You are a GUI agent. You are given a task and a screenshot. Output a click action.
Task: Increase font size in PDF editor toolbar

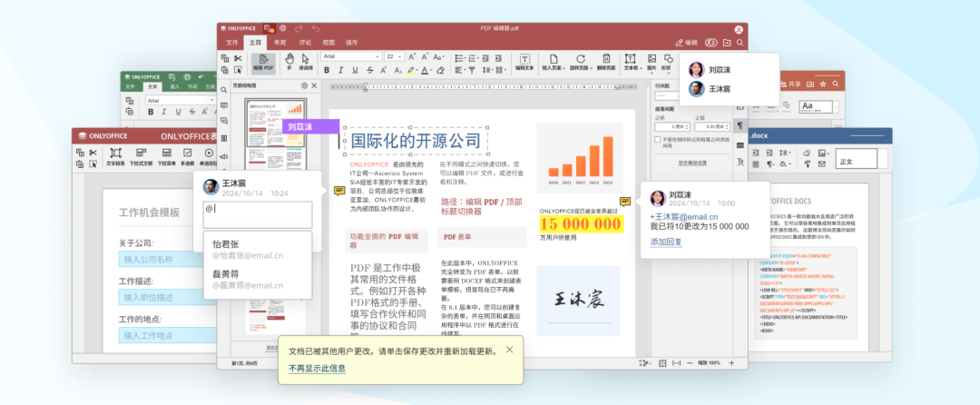coord(411,56)
